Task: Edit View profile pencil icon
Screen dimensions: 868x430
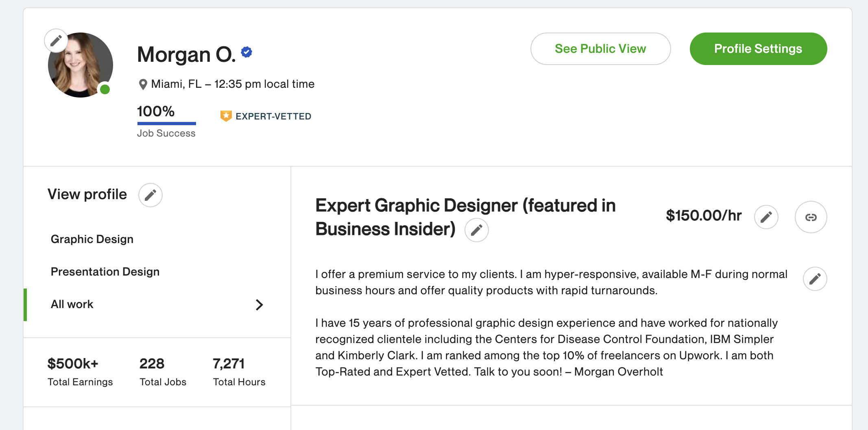Action: click(150, 195)
